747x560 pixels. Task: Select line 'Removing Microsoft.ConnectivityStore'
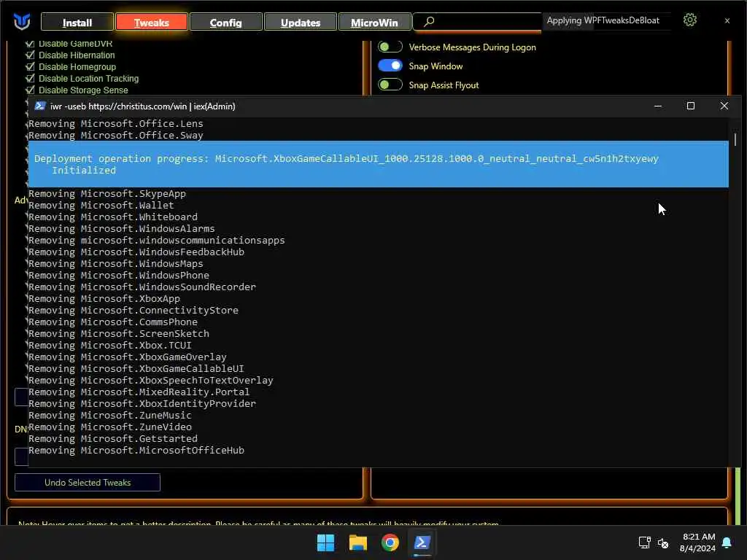(133, 311)
